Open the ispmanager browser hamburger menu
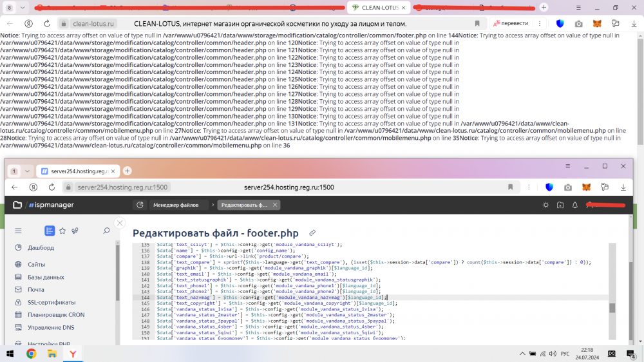Screen dimensions: 644x362 [x=567, y=166]
